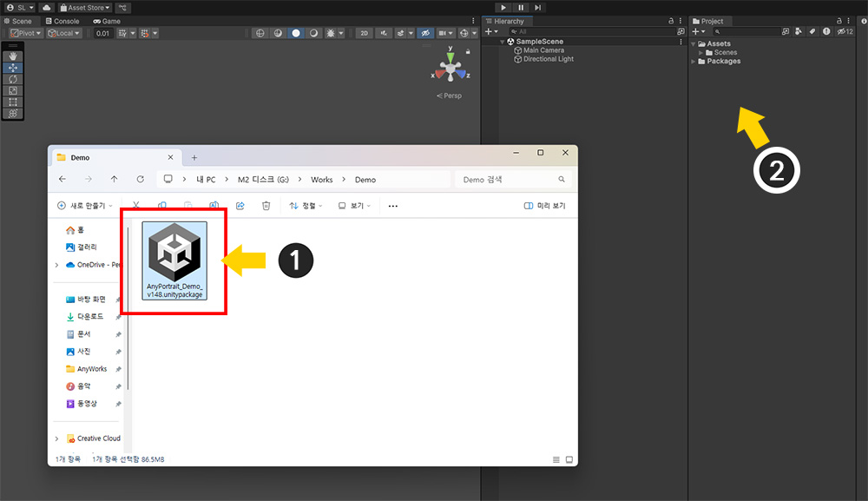This screenshot has width=868, height=501.
Task: Select the Project tab
Action: (708, 21)
